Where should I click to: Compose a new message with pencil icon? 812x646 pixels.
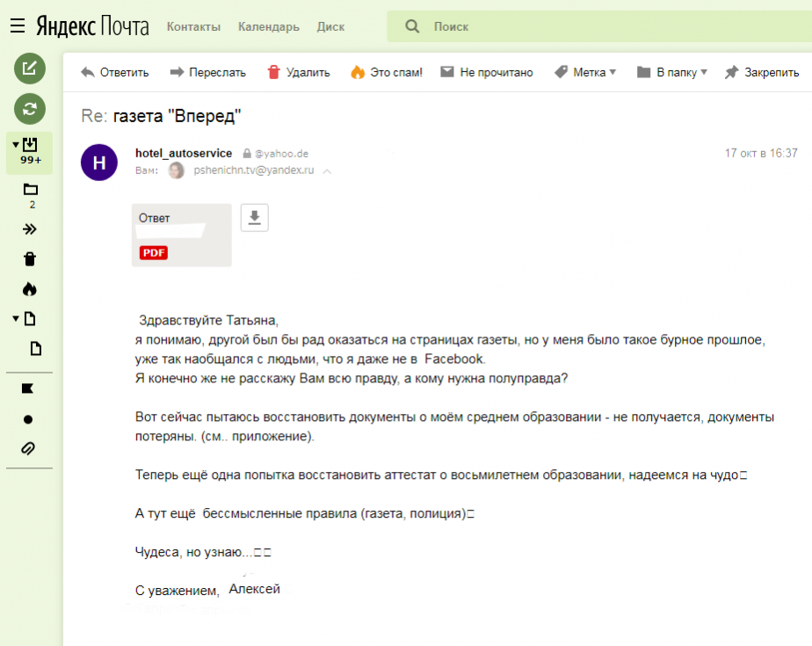[30, 69]
